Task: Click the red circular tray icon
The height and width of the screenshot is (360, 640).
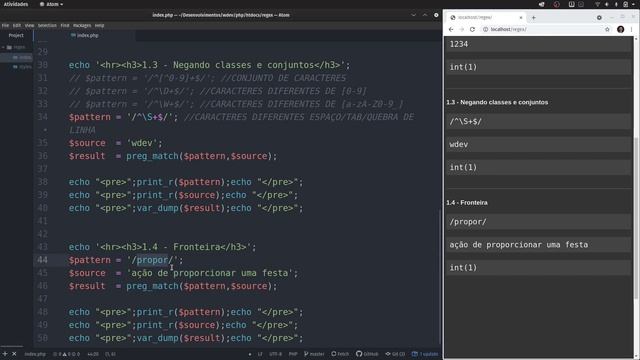Action: pyautogui.click(x=557, y=4)
